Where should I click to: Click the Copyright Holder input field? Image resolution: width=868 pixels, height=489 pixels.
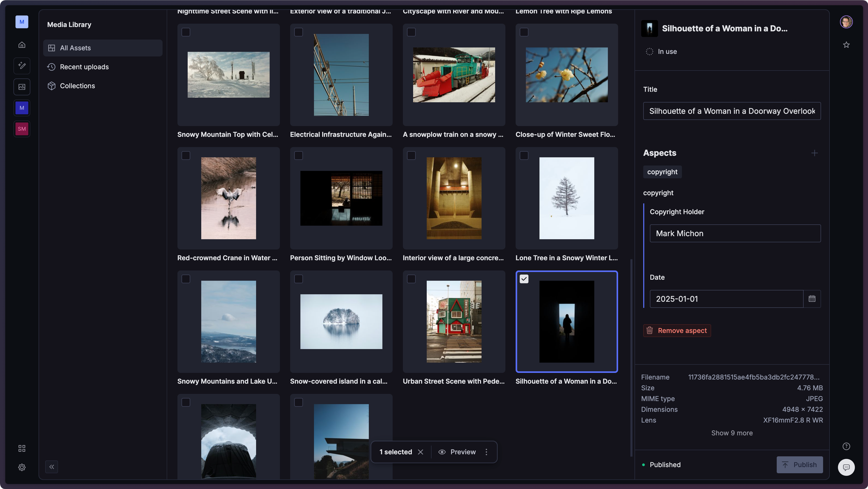coord(735,233)
